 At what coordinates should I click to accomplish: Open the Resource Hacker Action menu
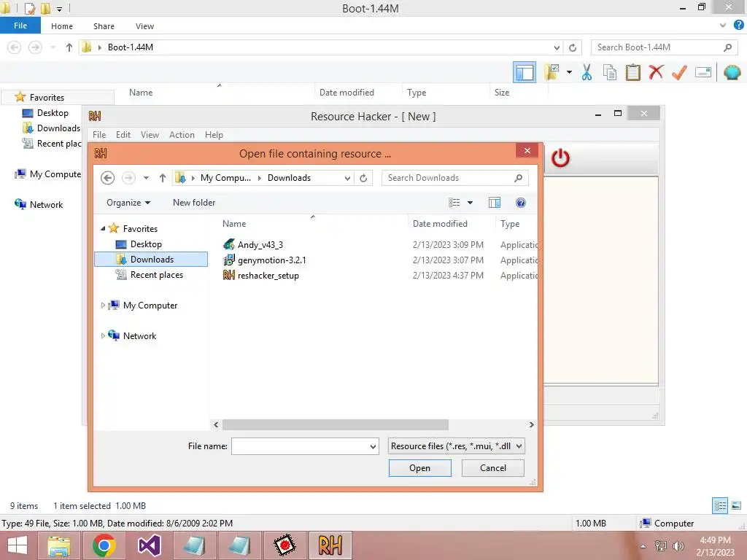tap(182, 135)
